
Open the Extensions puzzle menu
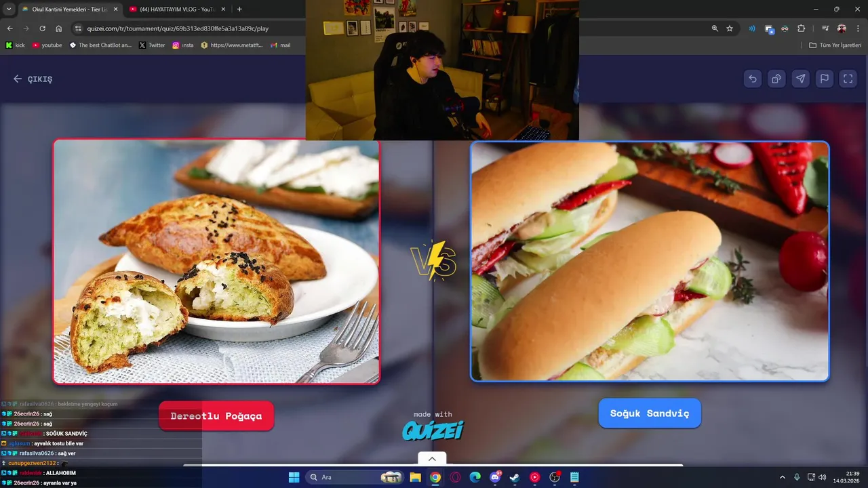click(x=802, y=28)
